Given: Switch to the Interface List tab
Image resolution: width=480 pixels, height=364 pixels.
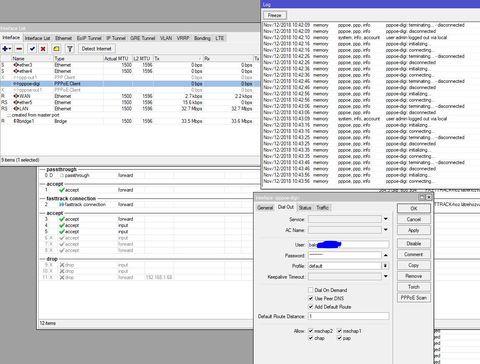Looking at the screenshot, I should click(x=37, y=38).
